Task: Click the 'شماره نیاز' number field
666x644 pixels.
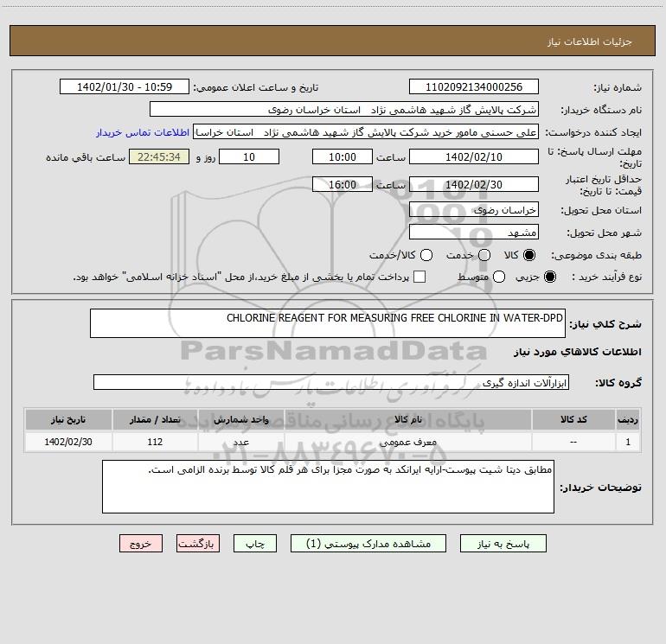Action: [x=473, y=87]
